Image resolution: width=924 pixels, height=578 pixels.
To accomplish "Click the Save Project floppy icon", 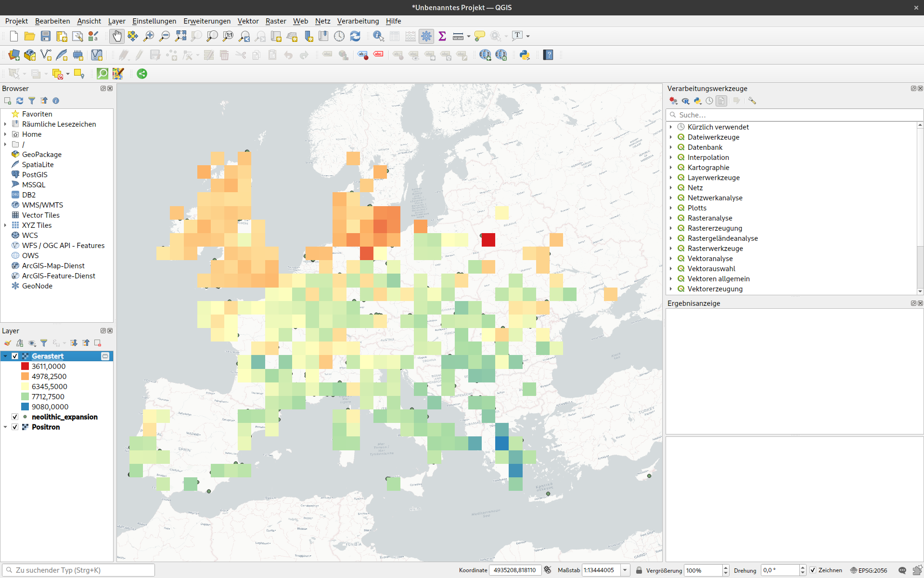I will (46, 36).
